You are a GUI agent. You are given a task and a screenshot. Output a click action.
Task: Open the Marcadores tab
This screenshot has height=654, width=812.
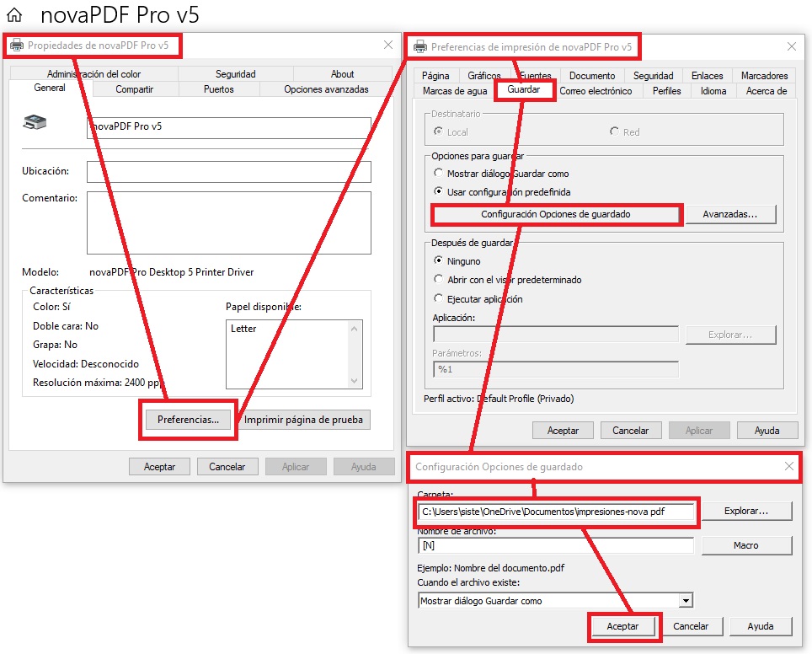[x=764, y=76]
